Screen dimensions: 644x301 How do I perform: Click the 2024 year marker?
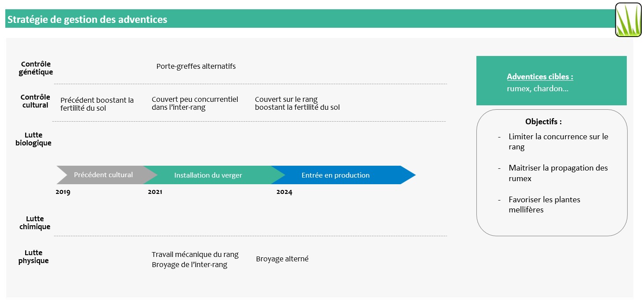(284, 192)
